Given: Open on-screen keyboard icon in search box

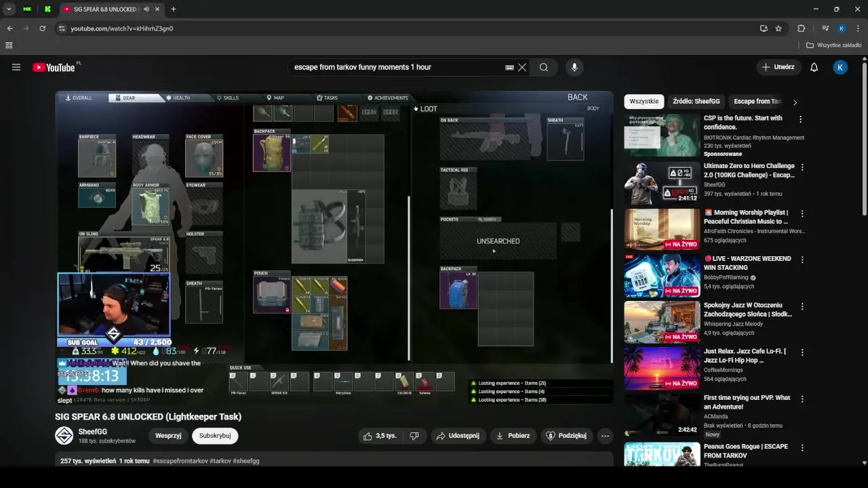Looking at the screenshot, I should (509, 67).
